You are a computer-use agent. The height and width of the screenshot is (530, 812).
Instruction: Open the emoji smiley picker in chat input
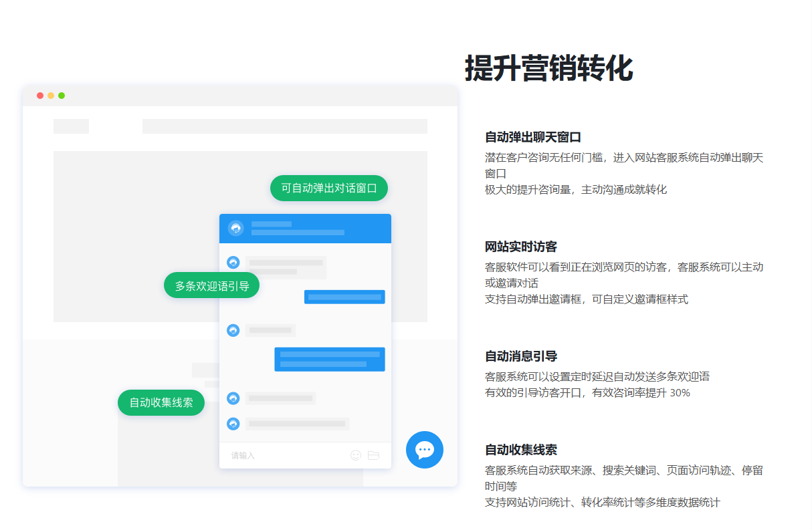(356, 455)
